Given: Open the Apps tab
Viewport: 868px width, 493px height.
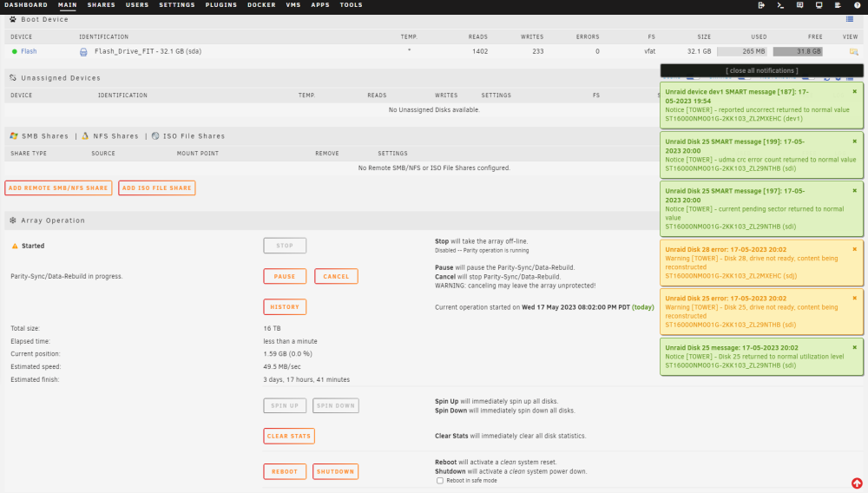Looking at the screenshot, I should click(320, 5).
